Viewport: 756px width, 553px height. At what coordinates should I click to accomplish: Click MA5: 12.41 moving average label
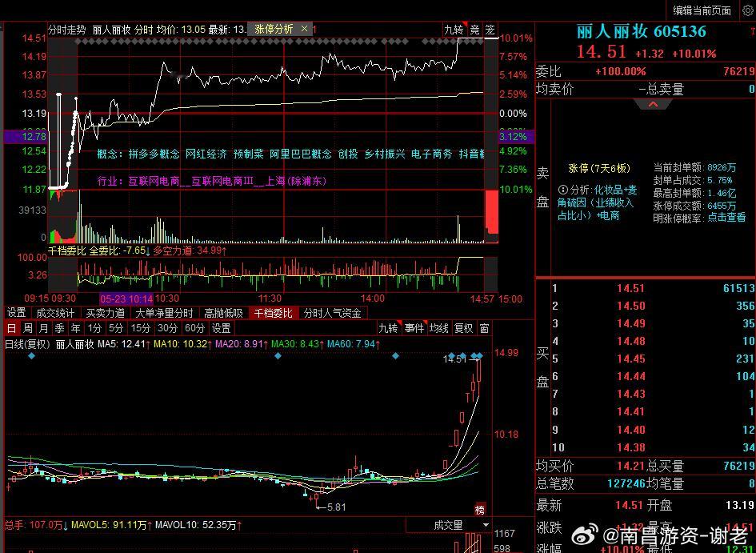coord(124,344)
